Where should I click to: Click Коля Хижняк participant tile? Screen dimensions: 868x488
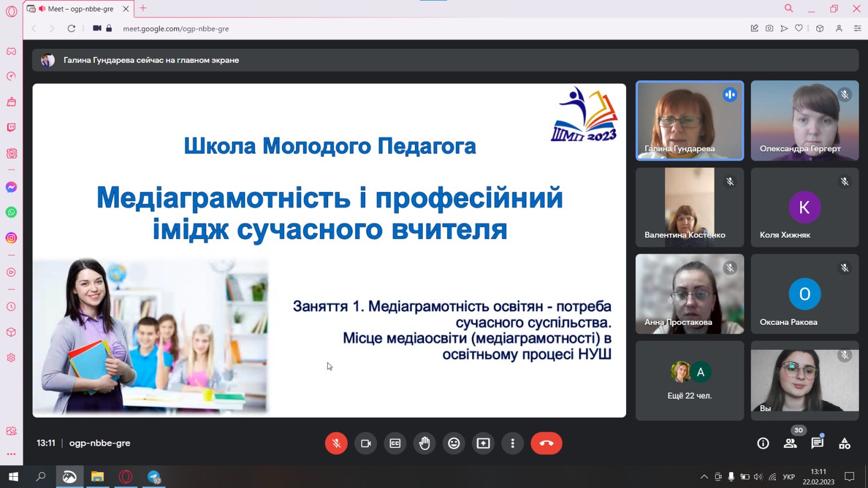805,207
